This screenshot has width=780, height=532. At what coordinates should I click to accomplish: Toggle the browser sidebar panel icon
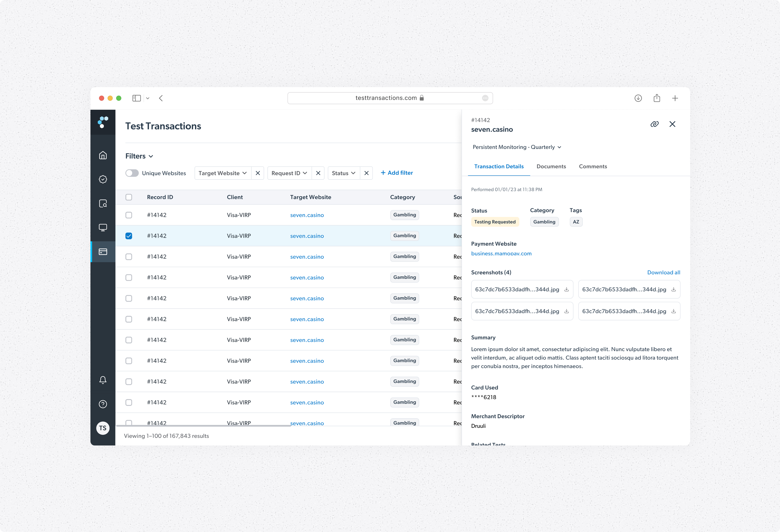[x=137, y=98]
